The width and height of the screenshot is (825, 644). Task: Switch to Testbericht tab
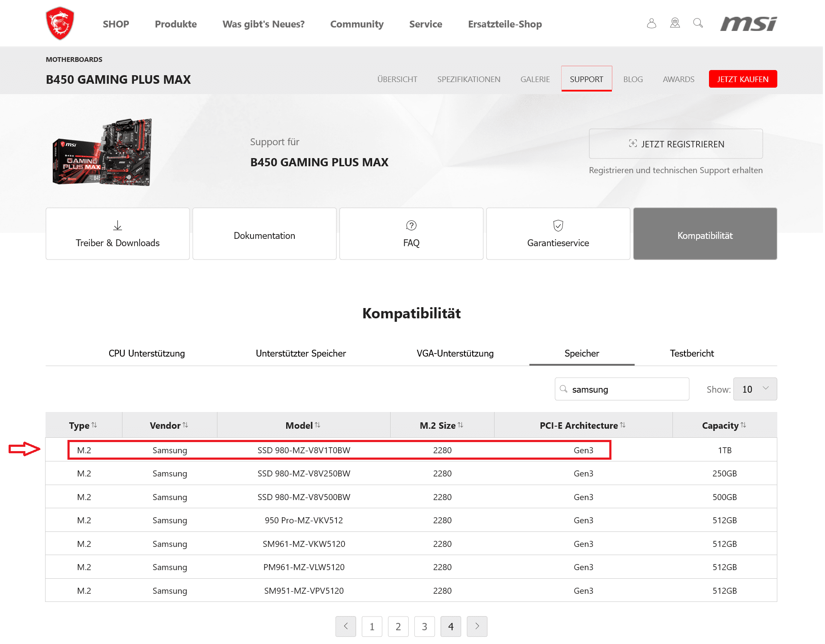click(x=692, y=353)
